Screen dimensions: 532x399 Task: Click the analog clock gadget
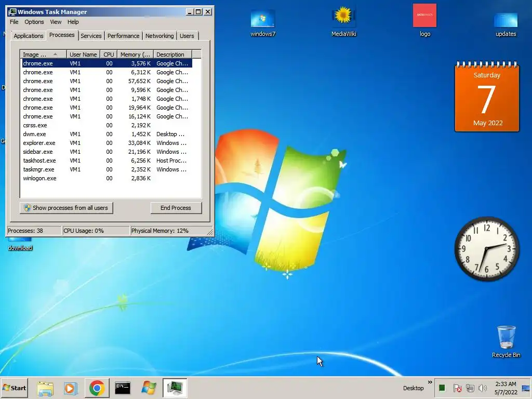point(487,249)
